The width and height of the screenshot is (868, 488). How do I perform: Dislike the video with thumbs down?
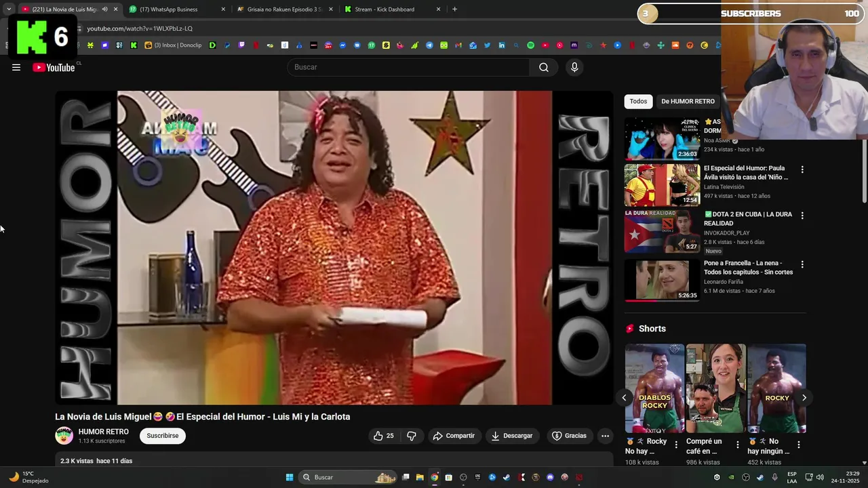coord(412,436)
